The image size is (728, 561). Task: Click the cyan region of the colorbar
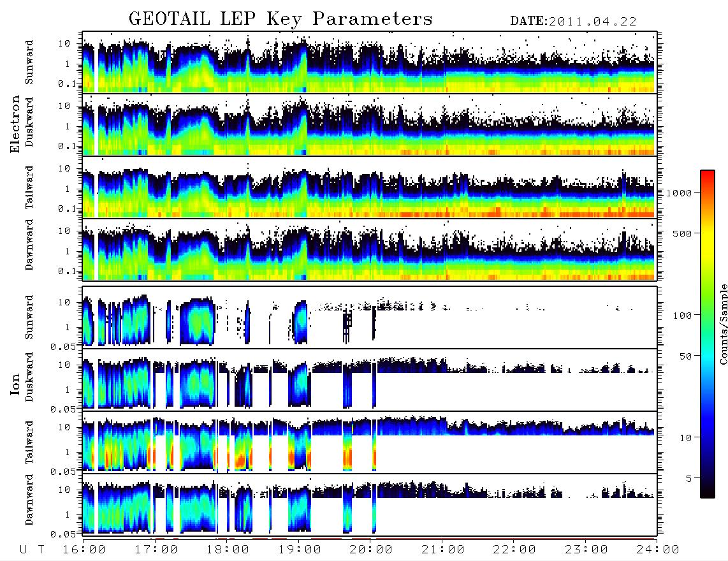tap(707, 358)
